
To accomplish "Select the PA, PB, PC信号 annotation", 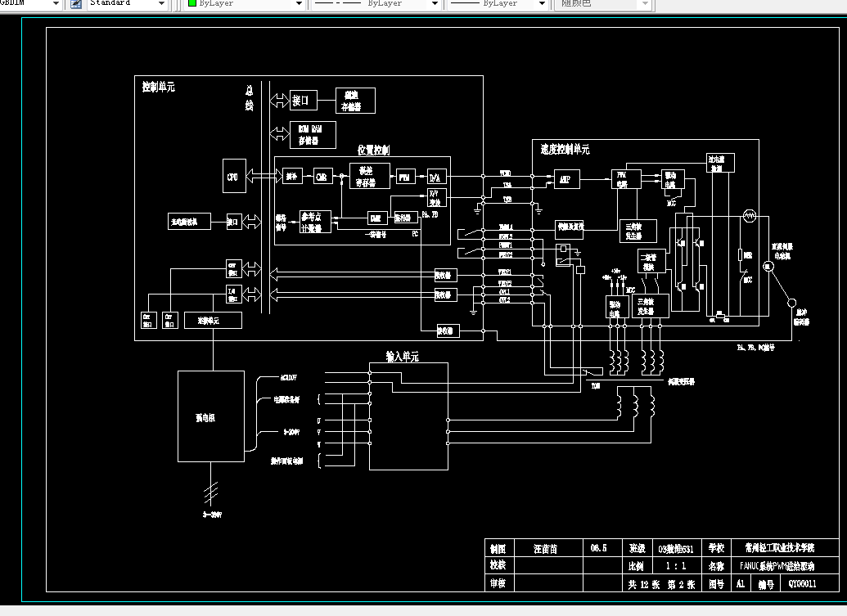I will [756, 348].
